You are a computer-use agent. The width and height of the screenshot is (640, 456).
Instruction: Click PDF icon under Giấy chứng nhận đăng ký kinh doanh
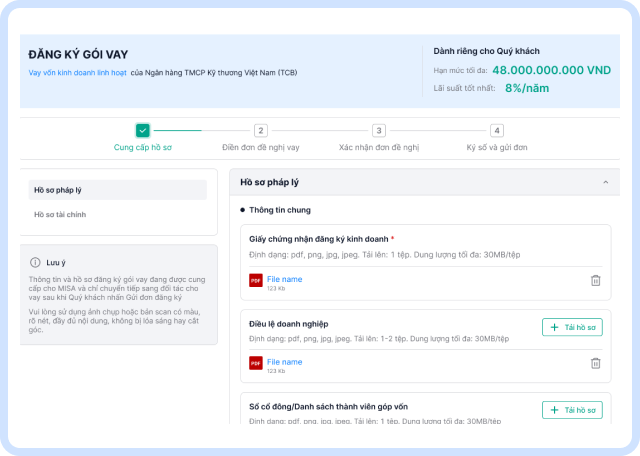coord(256,281)
